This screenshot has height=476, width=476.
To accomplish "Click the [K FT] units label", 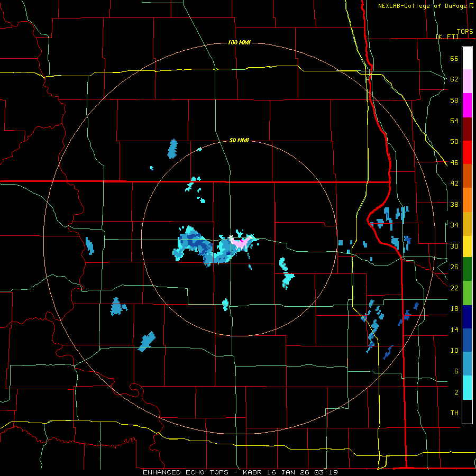I will pyautogui.click(x=447, y=36).
